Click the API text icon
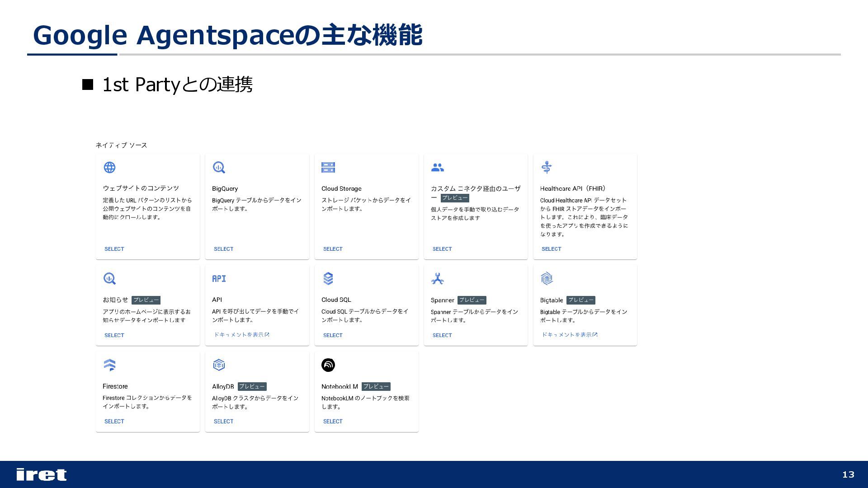 click(x=219, y=278)
